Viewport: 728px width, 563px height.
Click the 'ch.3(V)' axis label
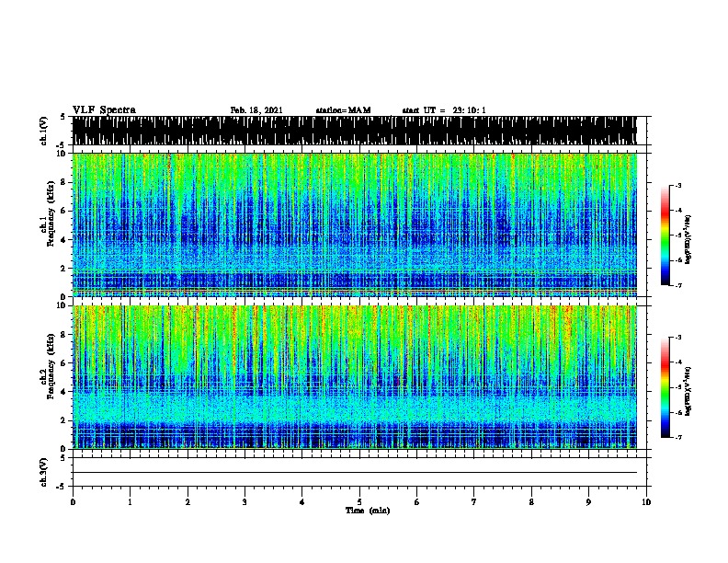[43, 472]
